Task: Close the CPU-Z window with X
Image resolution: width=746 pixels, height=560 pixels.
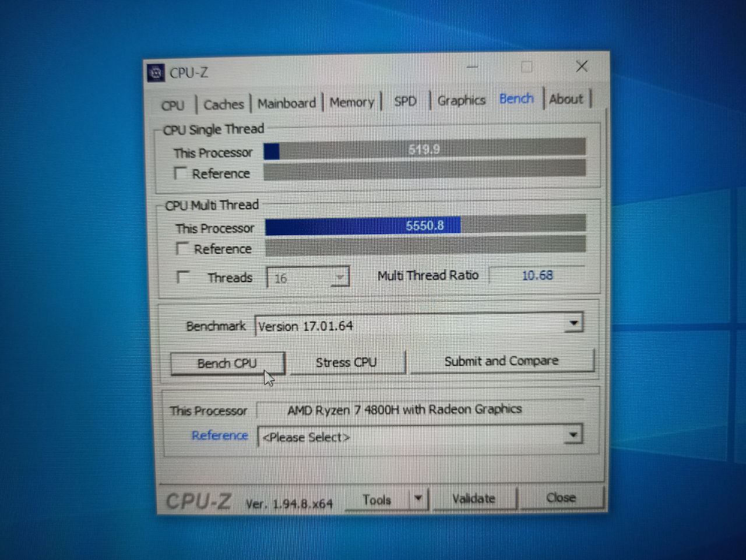Action: (x=582, y=66)
